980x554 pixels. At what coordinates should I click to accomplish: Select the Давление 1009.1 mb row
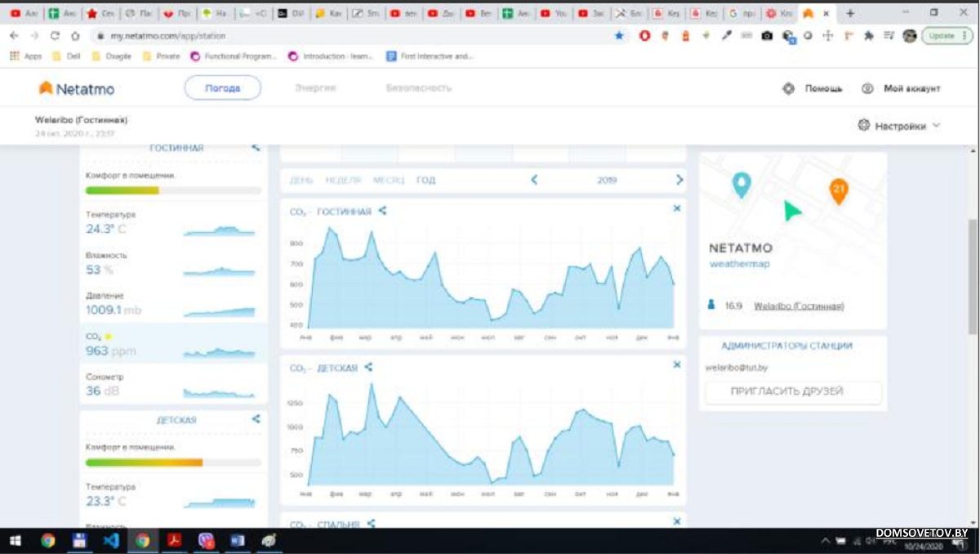pyautogui.click(x=173, y=304)
